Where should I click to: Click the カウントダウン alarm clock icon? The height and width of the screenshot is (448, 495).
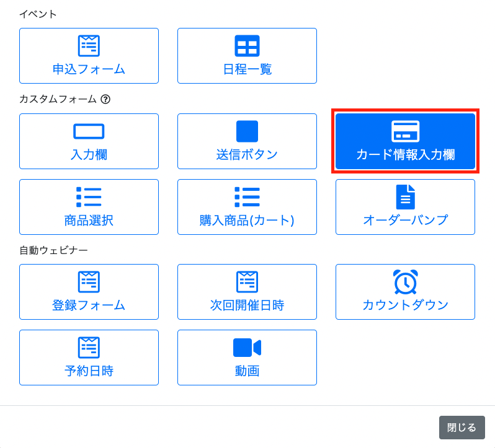(405, 282)
